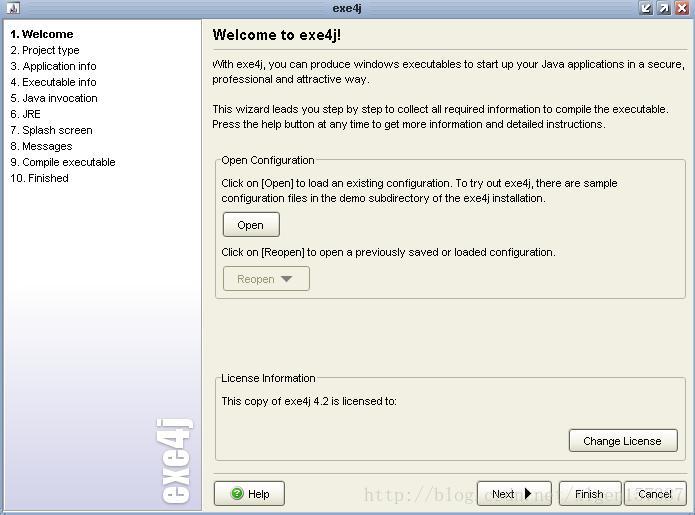Viewport: 695px width, 515px height.
Task: Click the Open configuration button
Action: coord(251,225)
